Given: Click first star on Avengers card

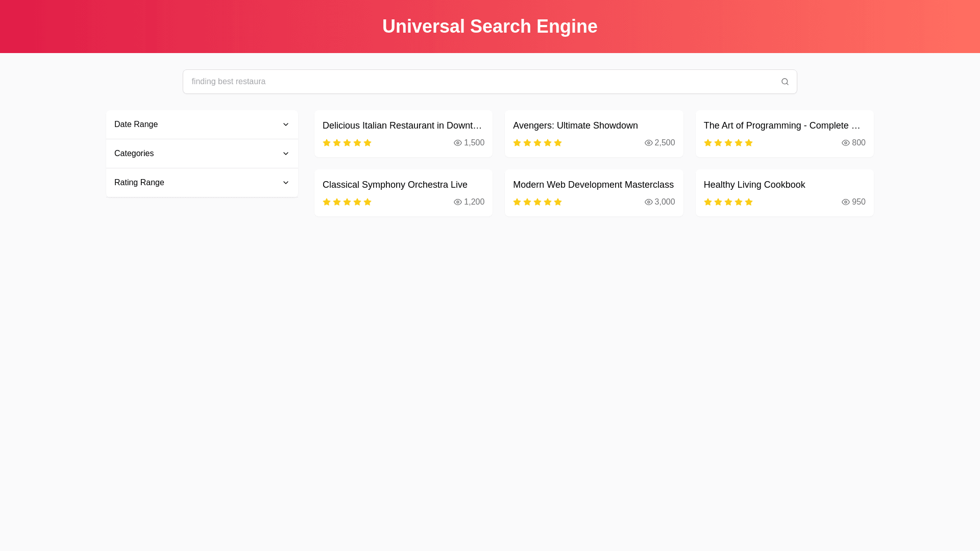Looking at the screenshot, I should click(517, 143).
